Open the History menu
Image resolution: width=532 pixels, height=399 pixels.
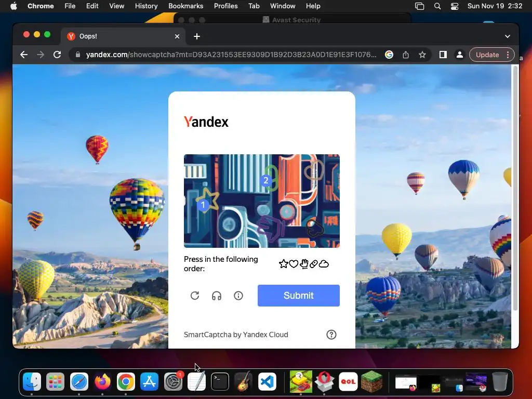click(x=146, y=6)
